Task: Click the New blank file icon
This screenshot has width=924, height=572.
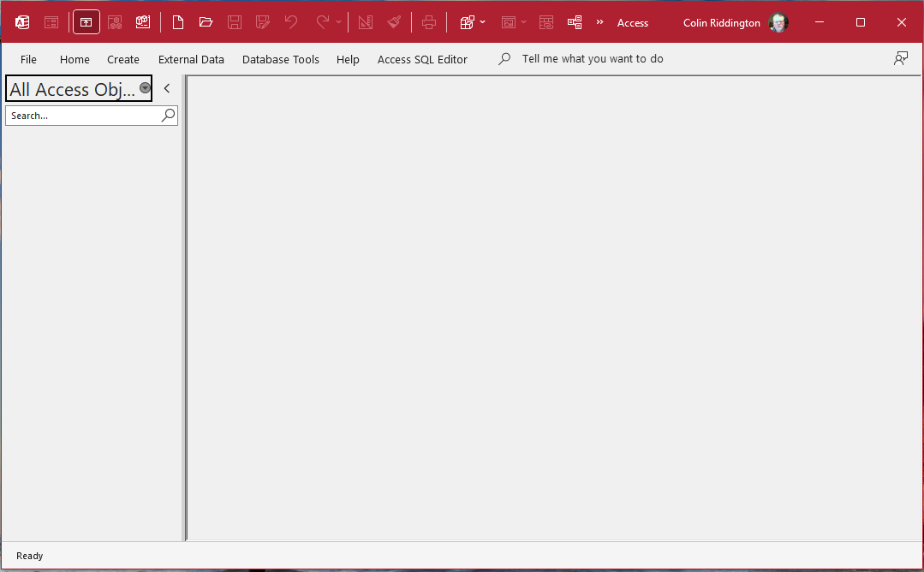Action: (177, 22)
